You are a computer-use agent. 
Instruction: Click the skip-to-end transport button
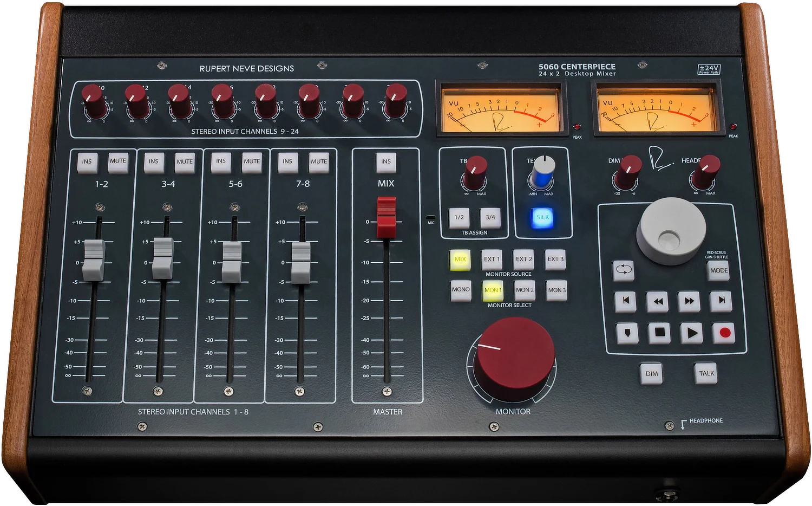tap(721, 300)
